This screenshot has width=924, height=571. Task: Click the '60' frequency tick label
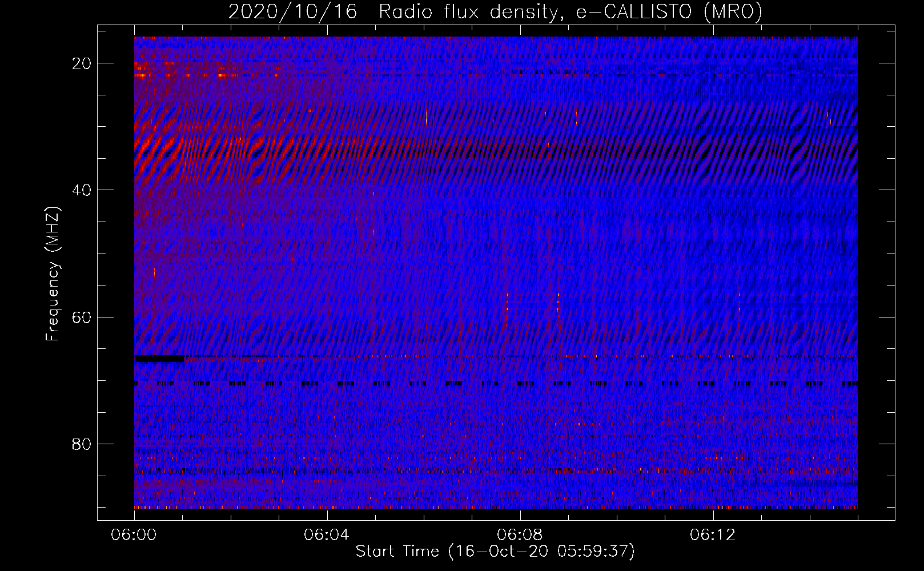tap(82, 317)
